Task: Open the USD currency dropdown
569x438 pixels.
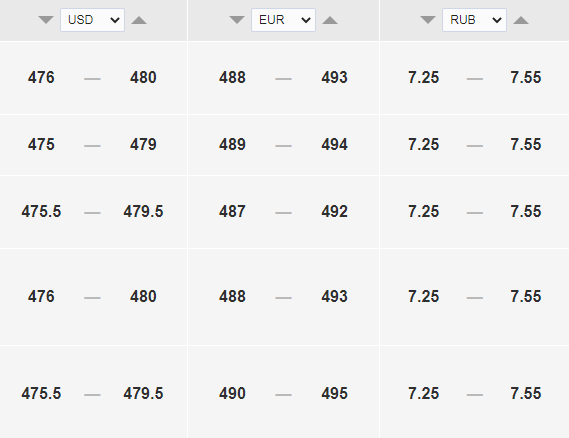Action: 93,20
